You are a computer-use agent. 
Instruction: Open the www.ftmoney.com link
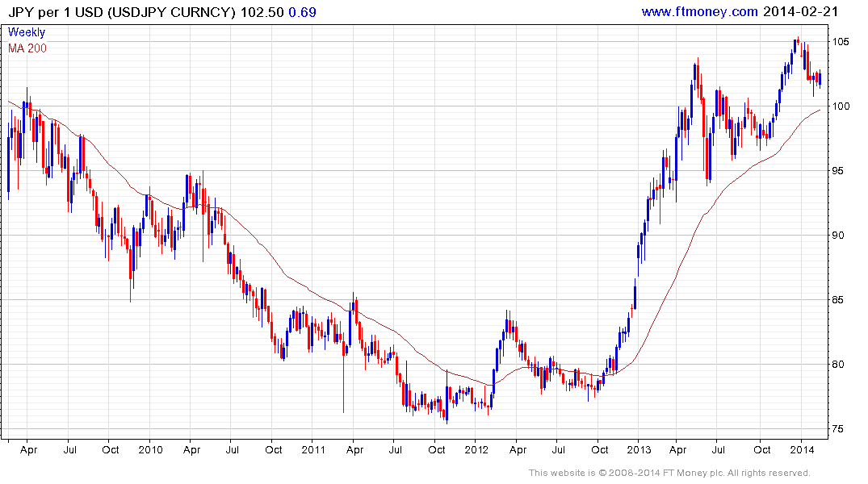[699, 12]
